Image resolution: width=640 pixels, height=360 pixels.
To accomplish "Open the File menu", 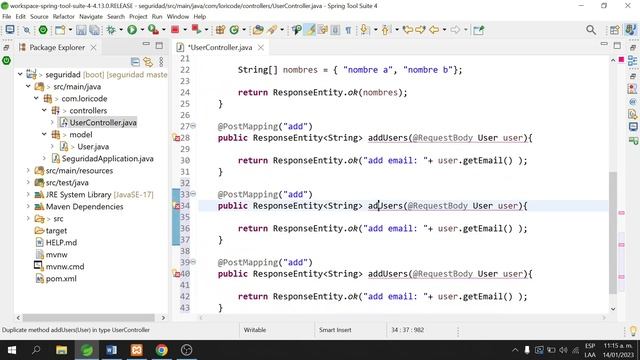I will pos(7,17).
